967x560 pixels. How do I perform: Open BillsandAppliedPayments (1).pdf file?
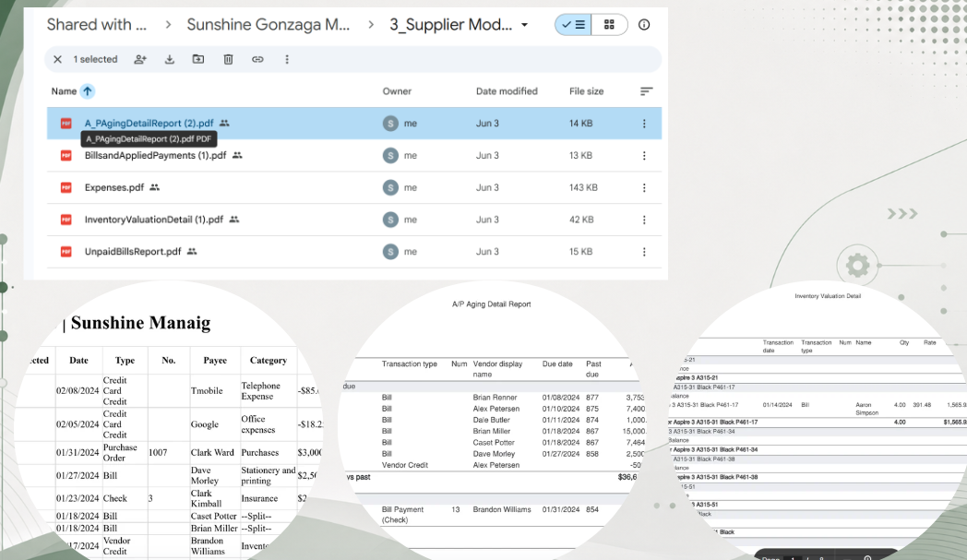click(x=155, y=155)
